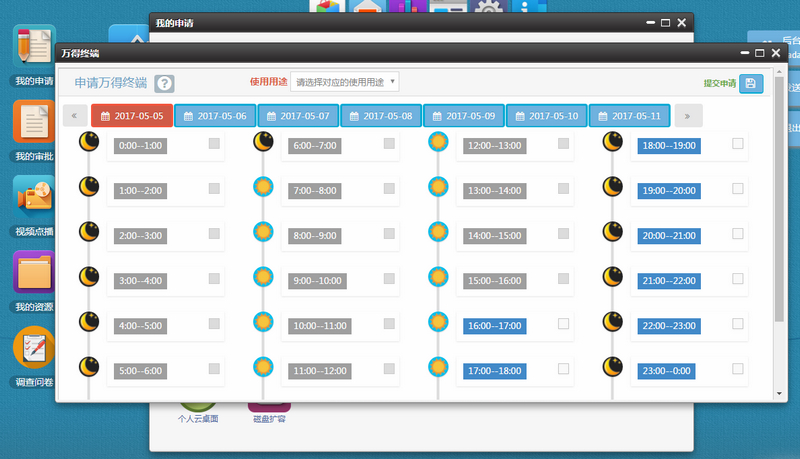The width and height of the screenshot is (800, 459).
Task: Open the 调查问卷 survey icon
Action: click(x=34, y=347)
